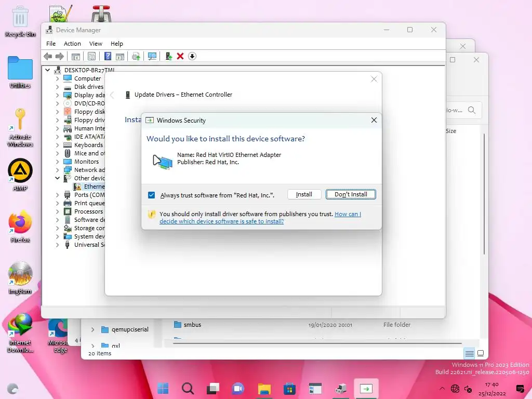Select the ImgBurn desktop shortcut
Screen dimensions: 532x399
pos(20,278)
